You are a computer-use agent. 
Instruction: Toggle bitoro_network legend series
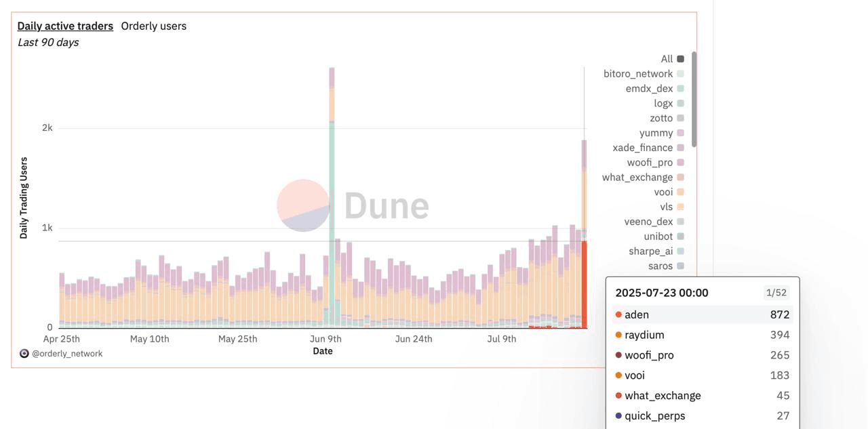click(644, 74)
